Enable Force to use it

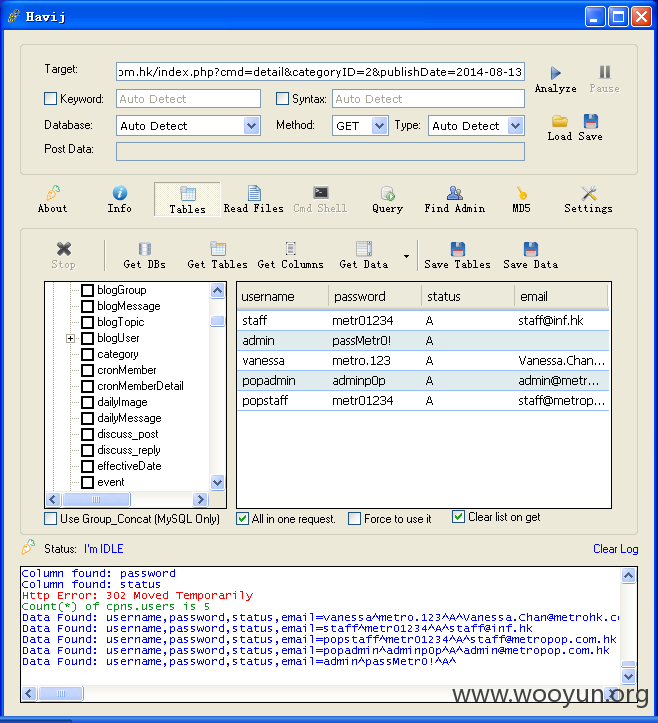click(x=354, y=519)
